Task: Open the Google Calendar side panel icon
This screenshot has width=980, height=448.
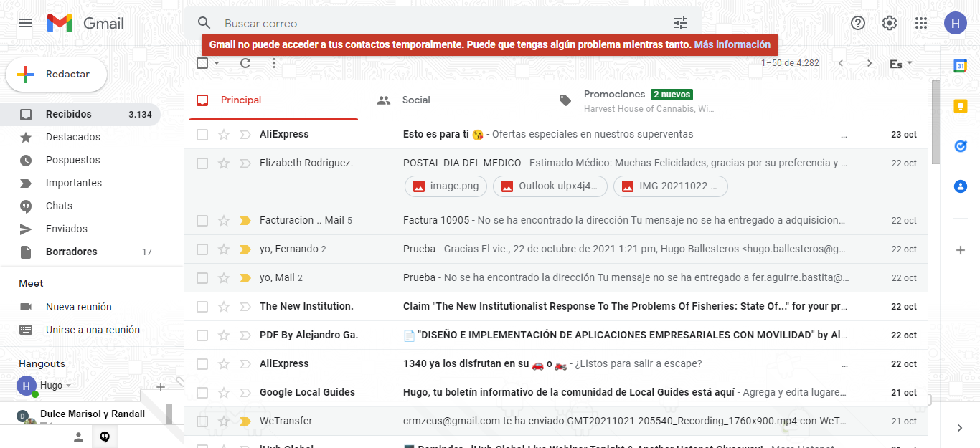Action: point(960,66)
